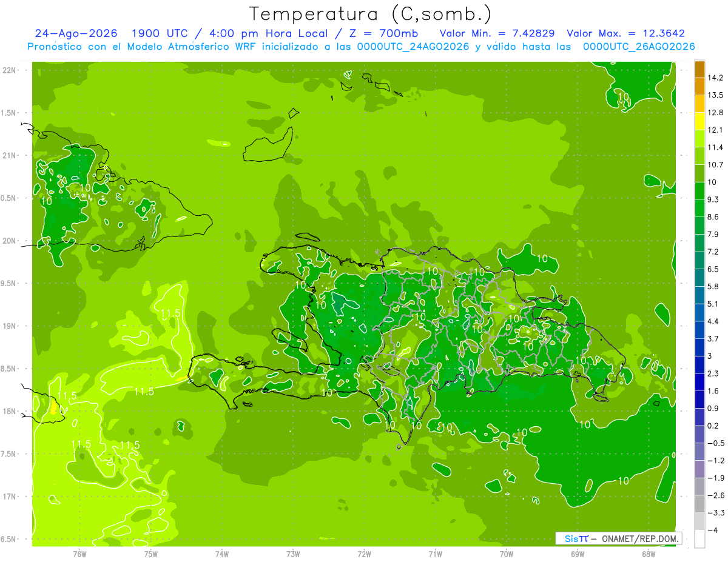Click the '9.3' color bar value
The width and height of the screenshot is (728, 562).
click(x=713, y=199)
